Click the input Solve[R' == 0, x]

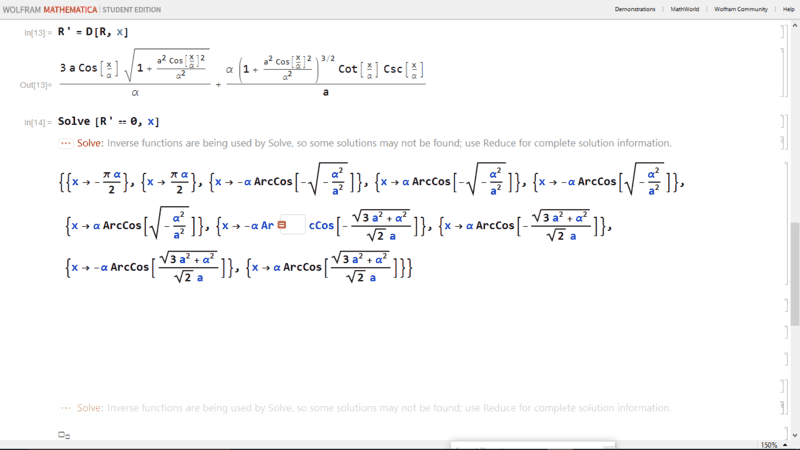click(109, 121)
